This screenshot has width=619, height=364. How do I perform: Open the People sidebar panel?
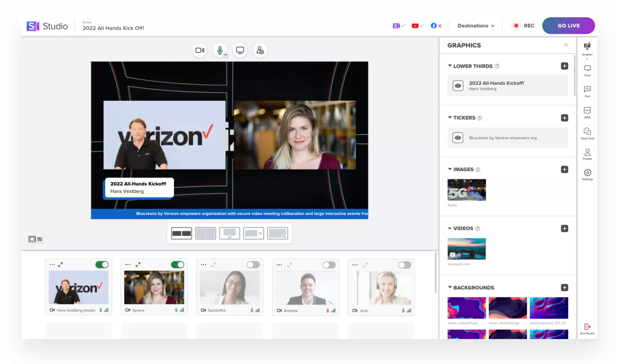tap(587, 154)
